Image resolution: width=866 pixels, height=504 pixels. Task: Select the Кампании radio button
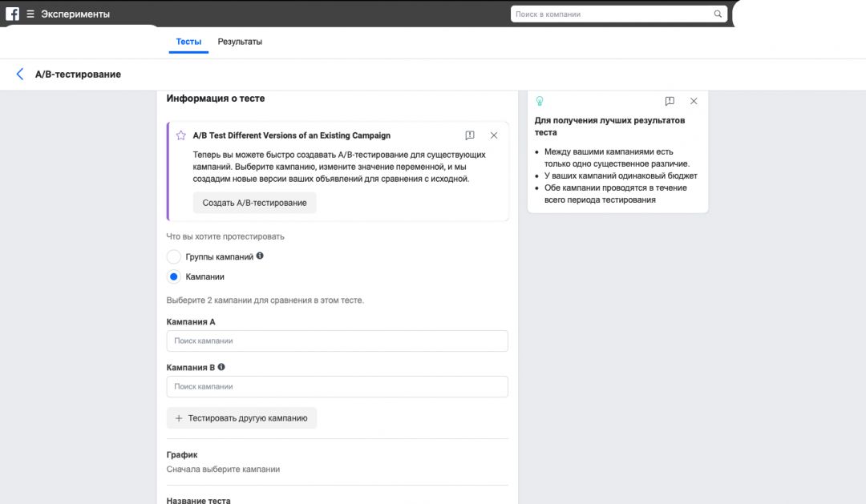(173, 276)
